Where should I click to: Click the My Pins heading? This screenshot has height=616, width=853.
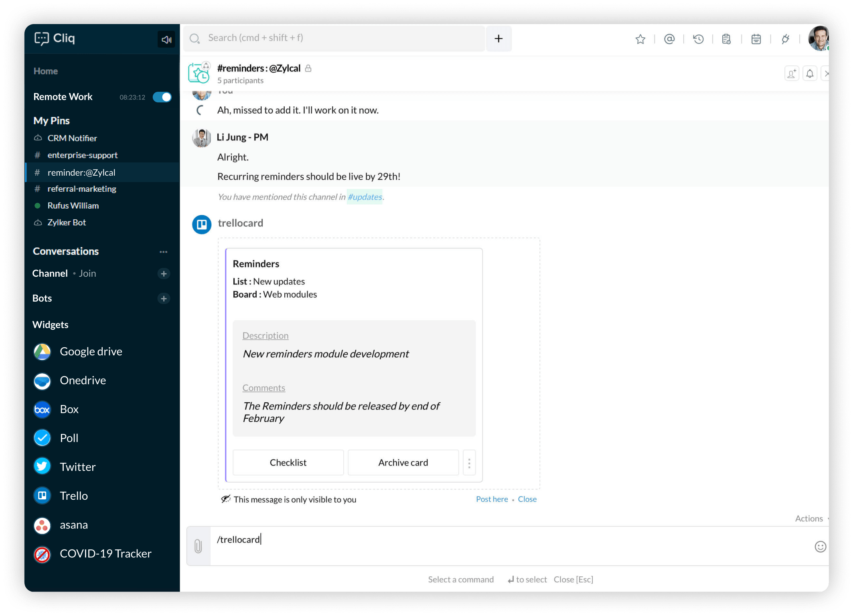pyautogui.click(x=51, y=121)
